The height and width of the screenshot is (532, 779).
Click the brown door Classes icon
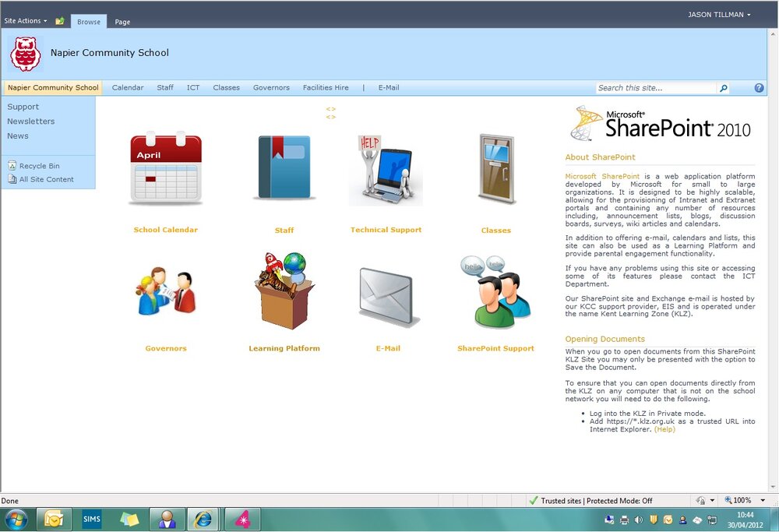click(x=496, y=169)
